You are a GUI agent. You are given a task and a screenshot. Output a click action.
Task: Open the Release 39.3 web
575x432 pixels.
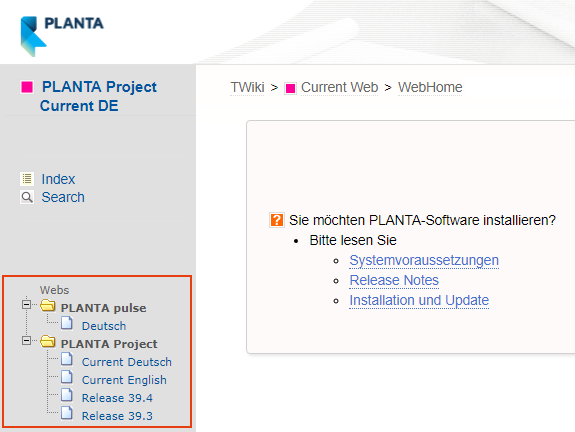coord(117,416)
